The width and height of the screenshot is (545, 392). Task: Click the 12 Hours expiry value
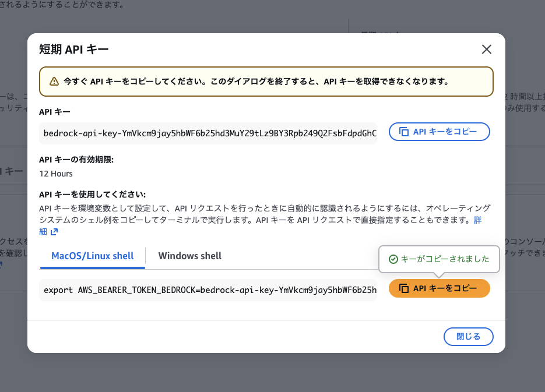pos(56,174)
